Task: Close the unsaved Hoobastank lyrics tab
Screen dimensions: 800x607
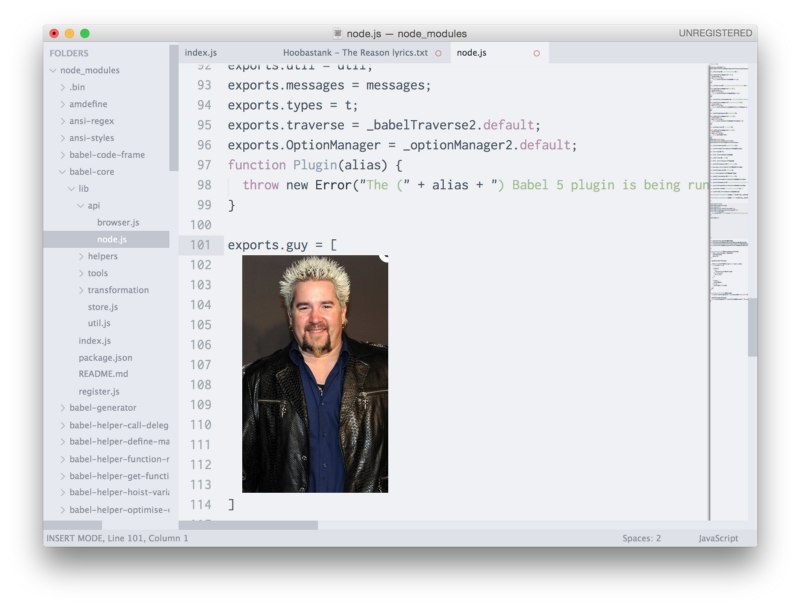Action: (x=438, y=53)
